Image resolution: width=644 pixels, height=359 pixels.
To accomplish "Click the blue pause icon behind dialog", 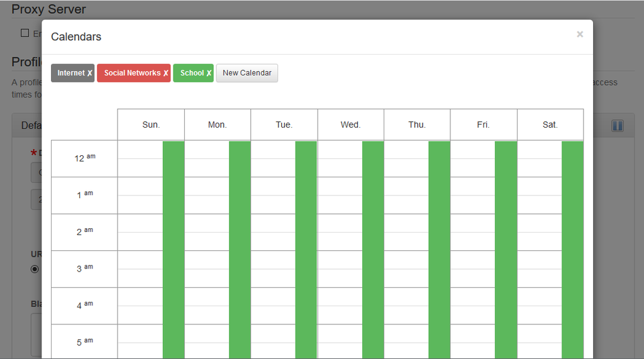I will [618, 126].
